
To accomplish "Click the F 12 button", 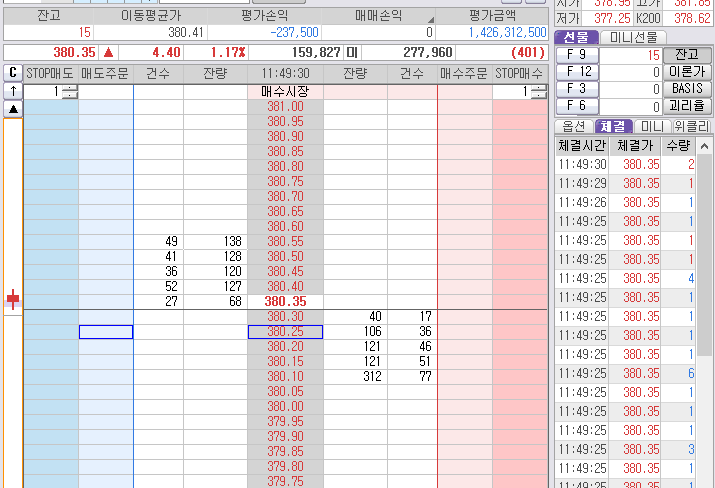I will point(577,72).
